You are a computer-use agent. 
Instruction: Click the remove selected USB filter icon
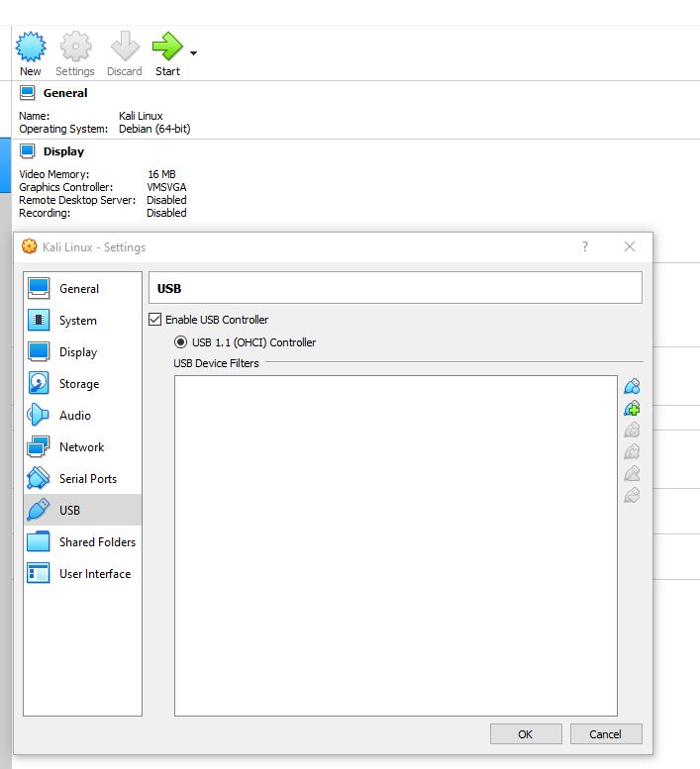pos(632,451)
